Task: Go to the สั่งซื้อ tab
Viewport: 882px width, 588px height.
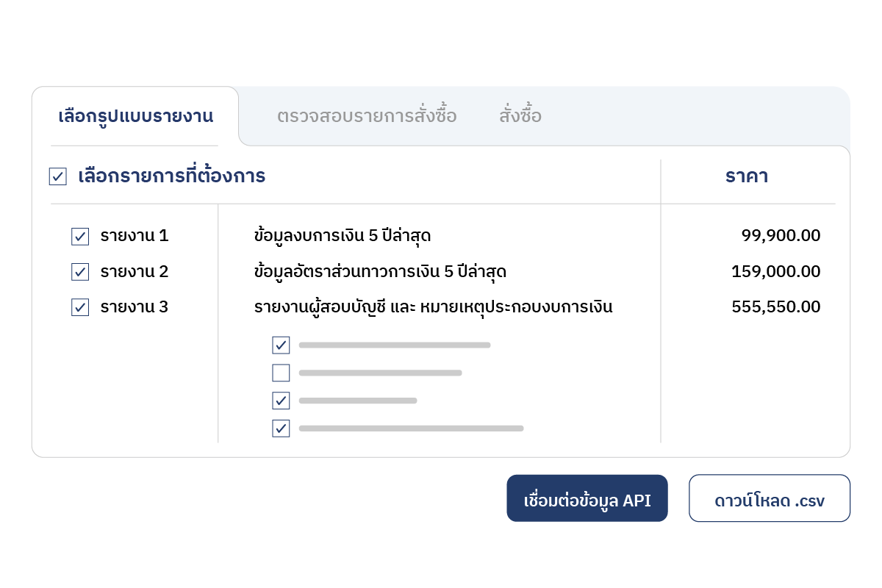Action: coord(520,116)
